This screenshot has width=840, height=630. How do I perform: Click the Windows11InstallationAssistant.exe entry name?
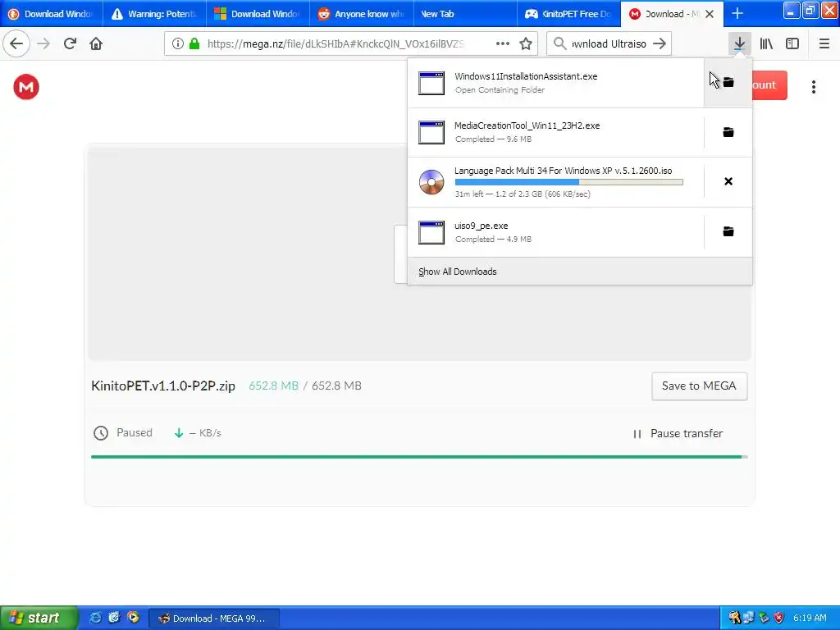[526, 76]
